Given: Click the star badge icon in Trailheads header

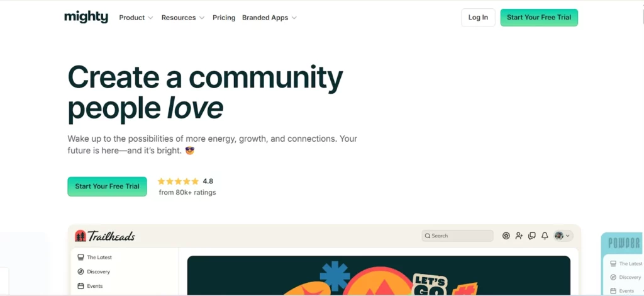Looking at the screenshot, I should [506, 236].
